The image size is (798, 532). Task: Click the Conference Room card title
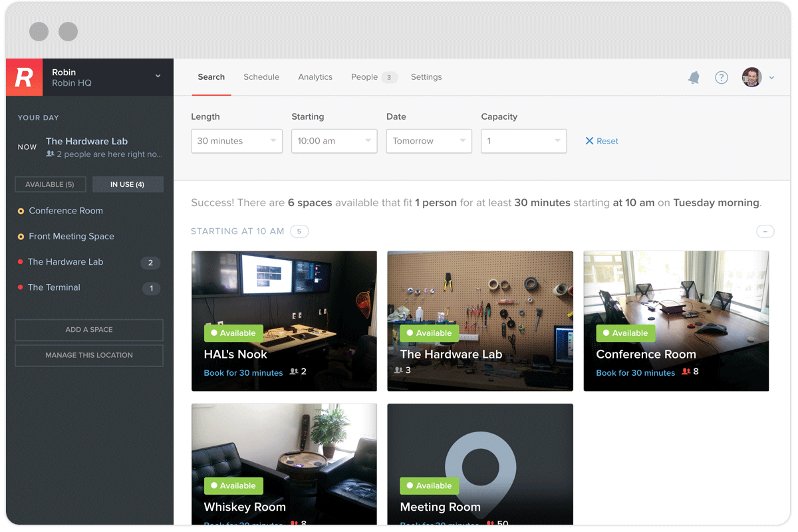click(x=646, y=354)
